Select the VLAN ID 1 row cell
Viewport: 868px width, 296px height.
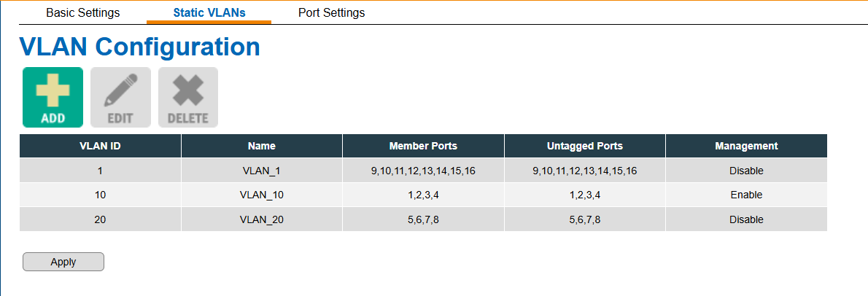click(x=100, y=171)
